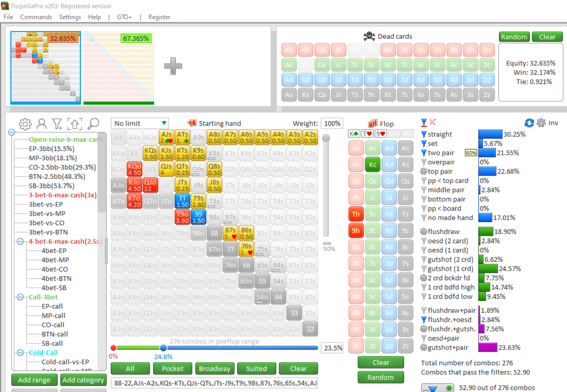The width and height of the screenshot is (567, 392).
Task: Select the Kc card in the flop grid
Action: 372,164
